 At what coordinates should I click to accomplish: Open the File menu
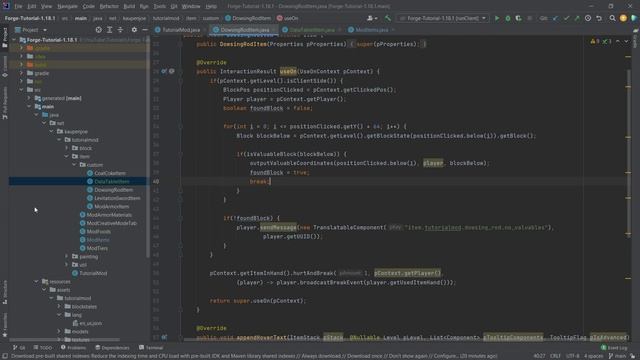[x=18, y=7]
